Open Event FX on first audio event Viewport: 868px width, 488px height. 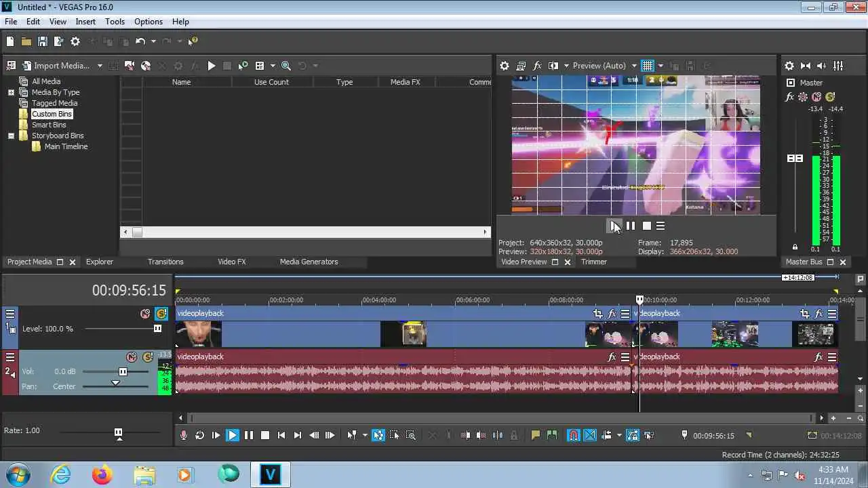point(612,357)
